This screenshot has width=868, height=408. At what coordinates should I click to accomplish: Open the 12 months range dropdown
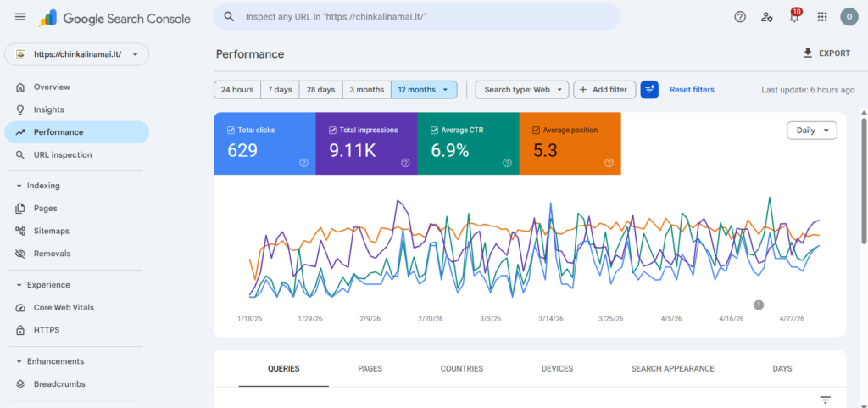[x=424, y=90]
